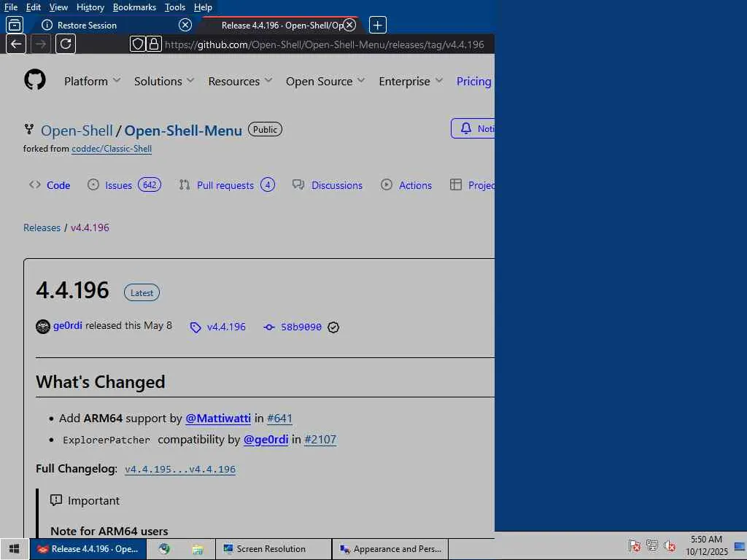The width and height of the screenshot is (747, 560).
Task: Open the File menu
Action: [x=11, y=7]
